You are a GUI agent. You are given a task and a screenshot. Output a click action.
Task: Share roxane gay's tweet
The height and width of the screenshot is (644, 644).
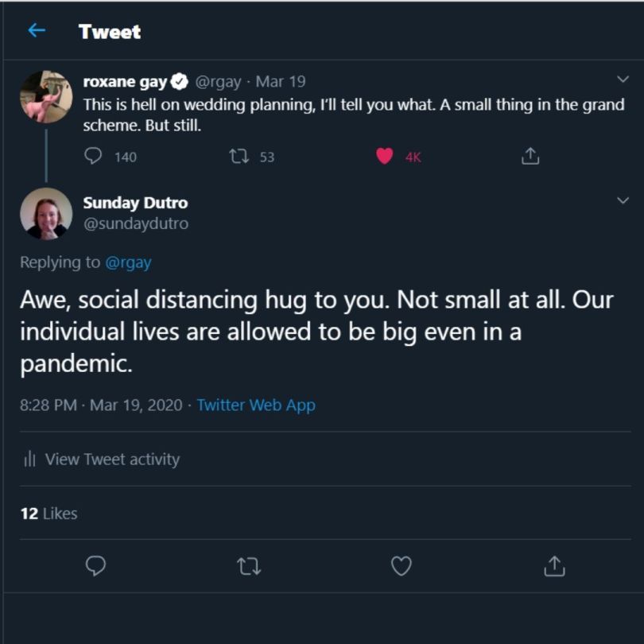point(530,157)
